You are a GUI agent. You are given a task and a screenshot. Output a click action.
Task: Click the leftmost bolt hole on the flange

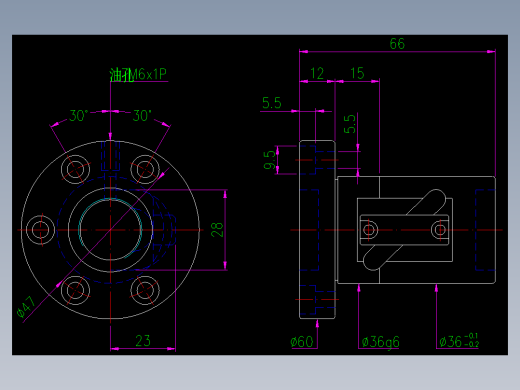point(41,230)
